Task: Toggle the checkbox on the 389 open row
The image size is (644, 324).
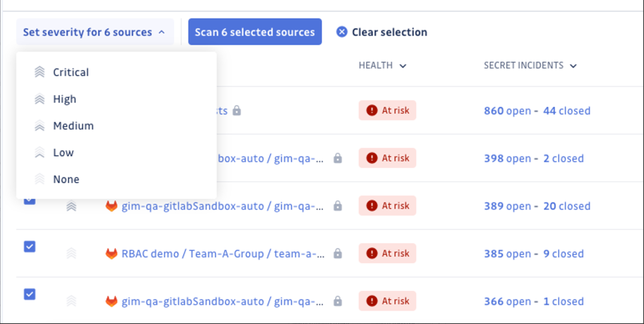Action: [30, 201]
